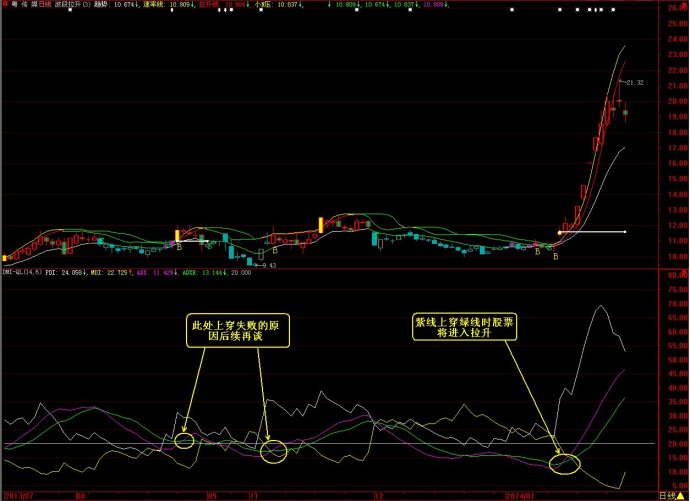The width and height of the screenshot is (690, 501).
Task: Select the 波段拉升(3) indicator name
Action: [73, 4]
